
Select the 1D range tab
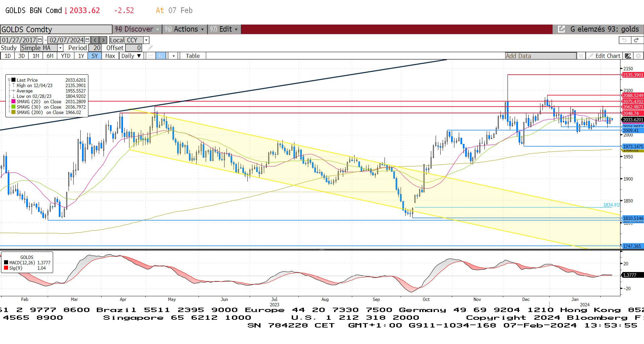click(x=7, y=56)
